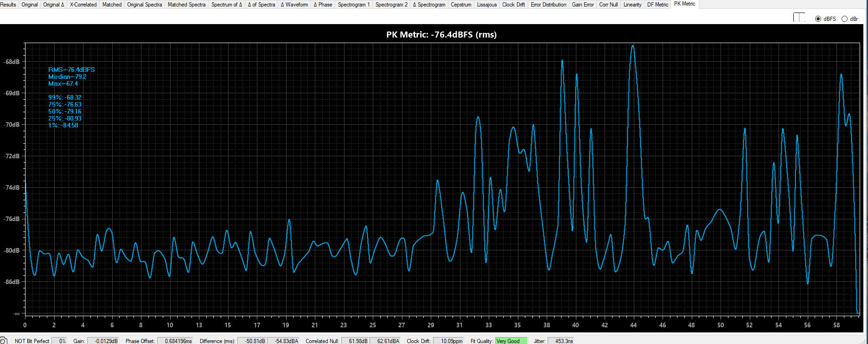The height and width of the screenshot is (344, 868).
Task: Open the Matched tab
Action: [112, 5]
